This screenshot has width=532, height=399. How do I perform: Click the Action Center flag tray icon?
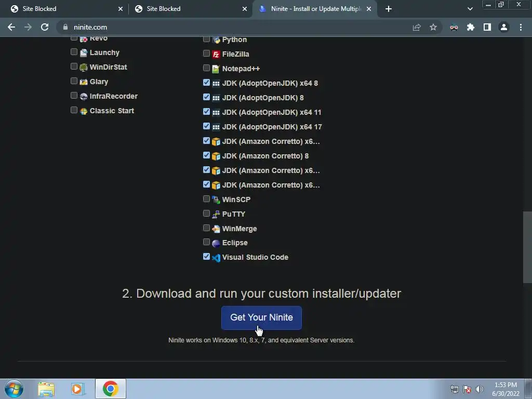point(467,389)
